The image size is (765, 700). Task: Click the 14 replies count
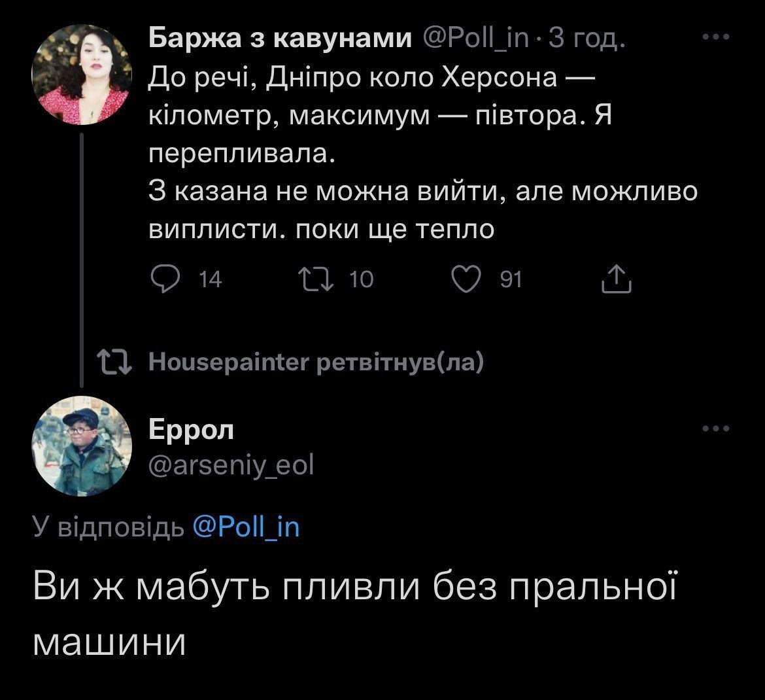(211, 280)
